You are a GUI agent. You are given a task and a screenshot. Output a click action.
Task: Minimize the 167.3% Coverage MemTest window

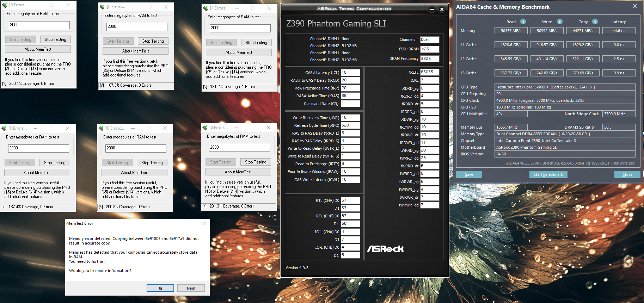coord(134,7)
